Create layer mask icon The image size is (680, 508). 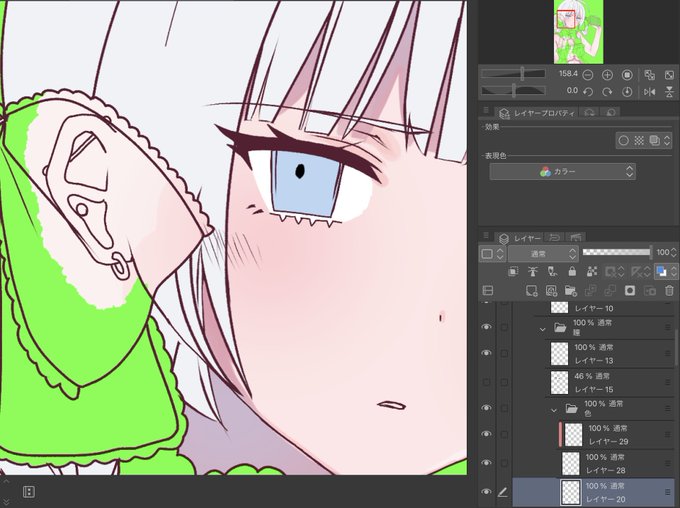tap(630, 290)
